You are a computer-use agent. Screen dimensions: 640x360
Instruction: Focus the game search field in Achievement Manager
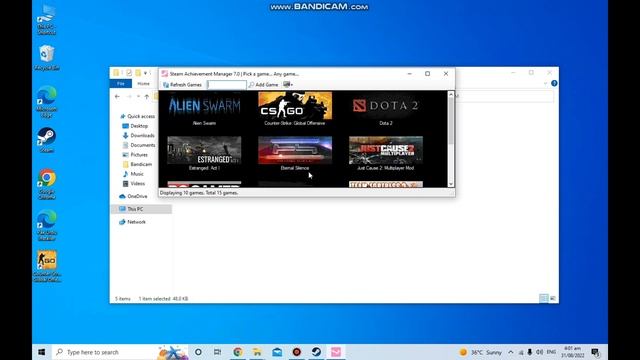tap(227, 84)
